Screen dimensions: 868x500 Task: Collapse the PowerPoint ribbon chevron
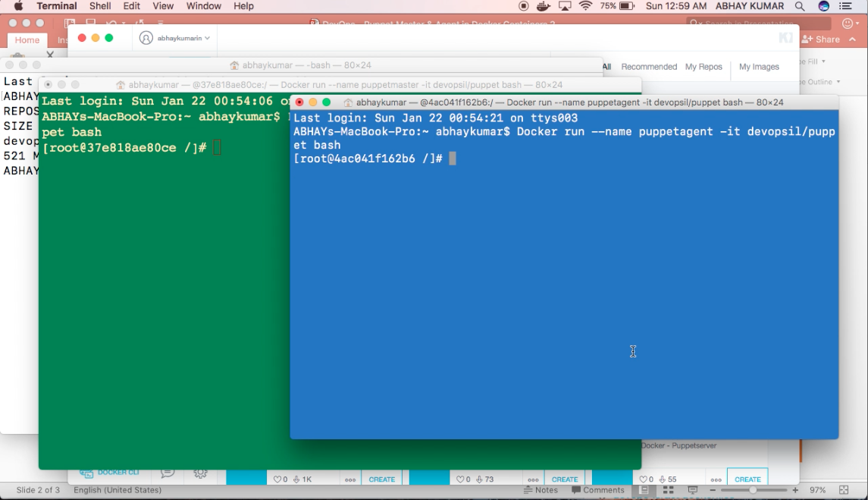853,39
